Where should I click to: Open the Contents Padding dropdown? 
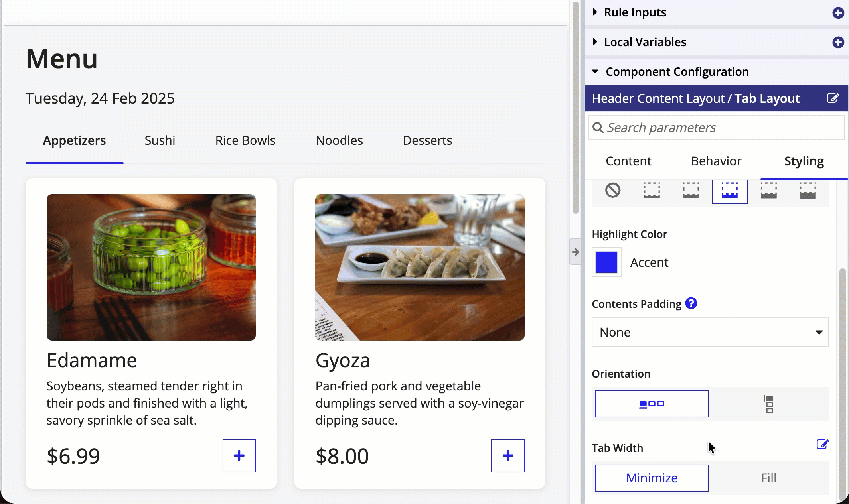pos(710,332)
